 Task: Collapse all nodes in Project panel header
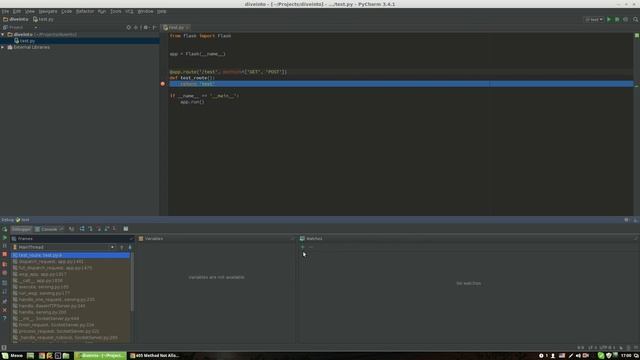pyautogui.click(x=136, y=27)
